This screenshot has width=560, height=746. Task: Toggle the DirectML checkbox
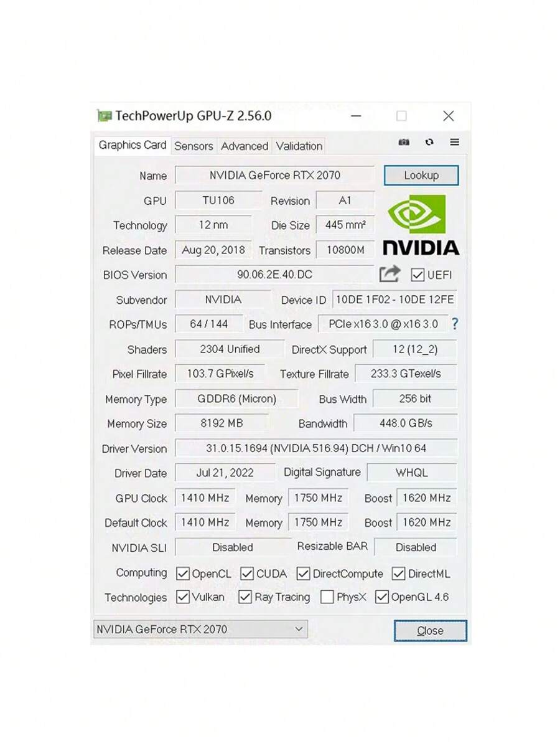pyautogui.click(x=398, y=574)
